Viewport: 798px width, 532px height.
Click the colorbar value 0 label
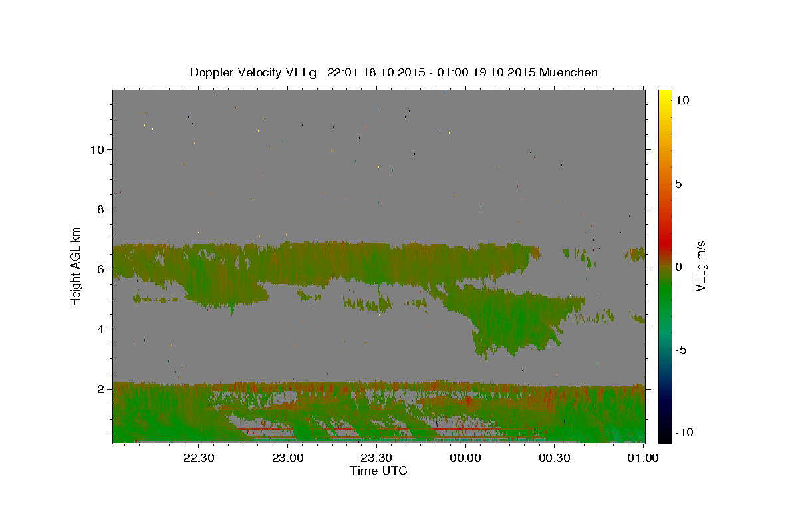click(678, 266)
